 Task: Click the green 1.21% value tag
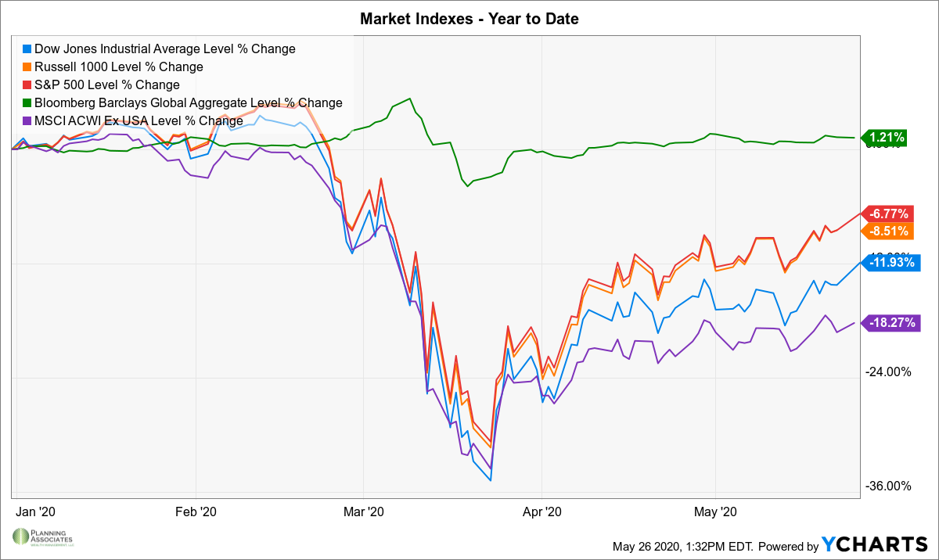click(x=884, y=138)
